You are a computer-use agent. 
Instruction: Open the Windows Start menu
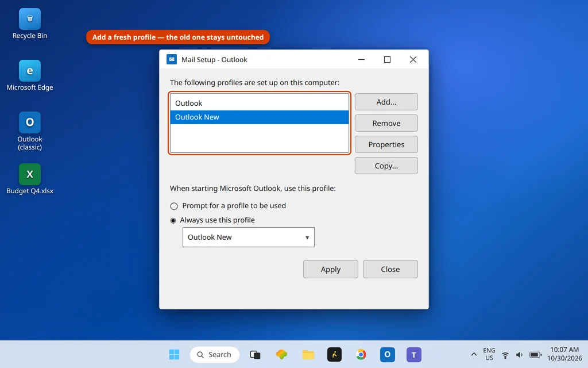(174, 354)
